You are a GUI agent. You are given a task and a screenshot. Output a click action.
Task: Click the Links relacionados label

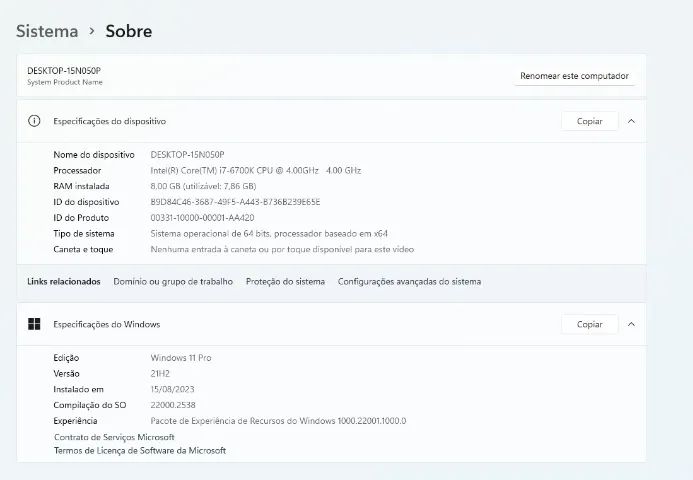64,282
